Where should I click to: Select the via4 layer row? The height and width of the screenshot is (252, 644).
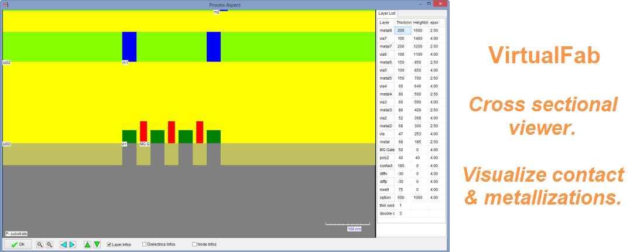click(x=412, y=86)
